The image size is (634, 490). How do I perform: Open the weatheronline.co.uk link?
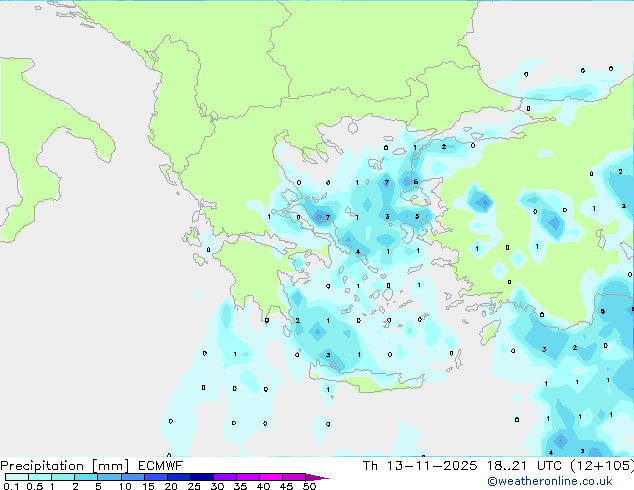click(550, 482)
